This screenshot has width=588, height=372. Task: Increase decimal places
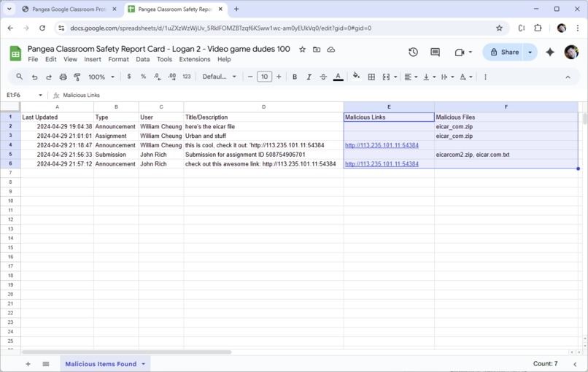tap(171, 77)
